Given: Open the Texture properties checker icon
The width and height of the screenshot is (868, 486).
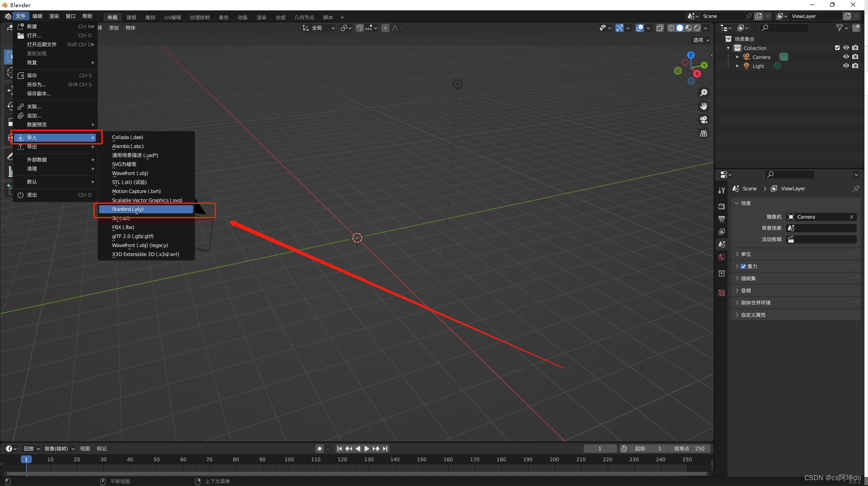Looking at the screenshot, I should (722, 293).
